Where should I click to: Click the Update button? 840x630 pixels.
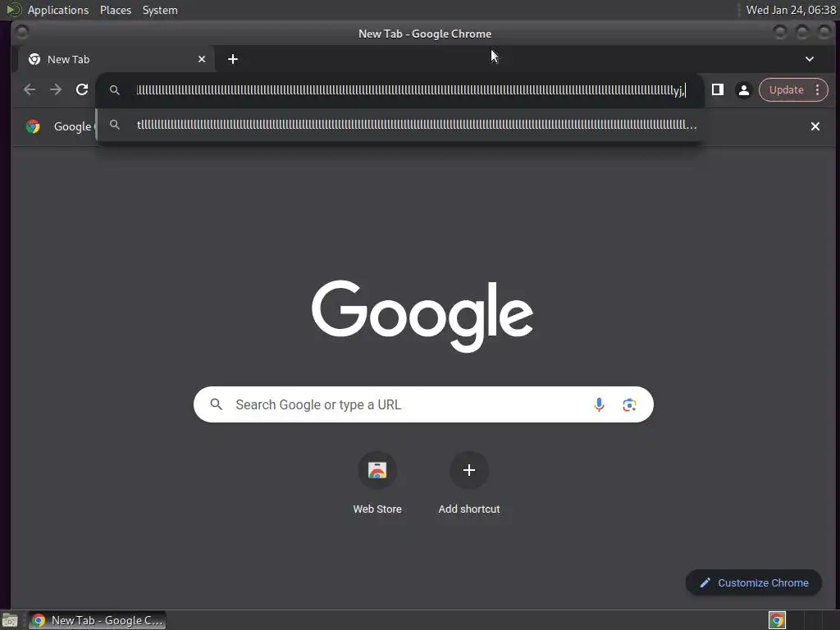[x=786, y=90]
